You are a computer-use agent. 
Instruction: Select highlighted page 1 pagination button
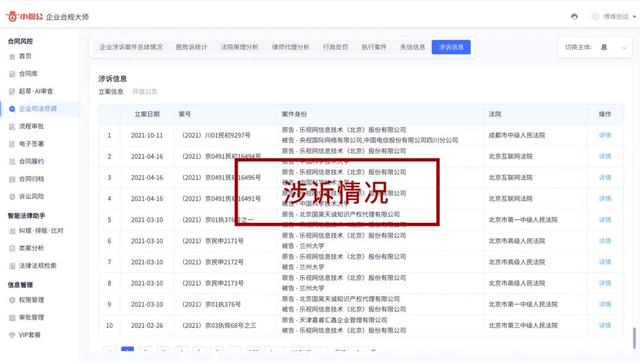coord(127,350)
